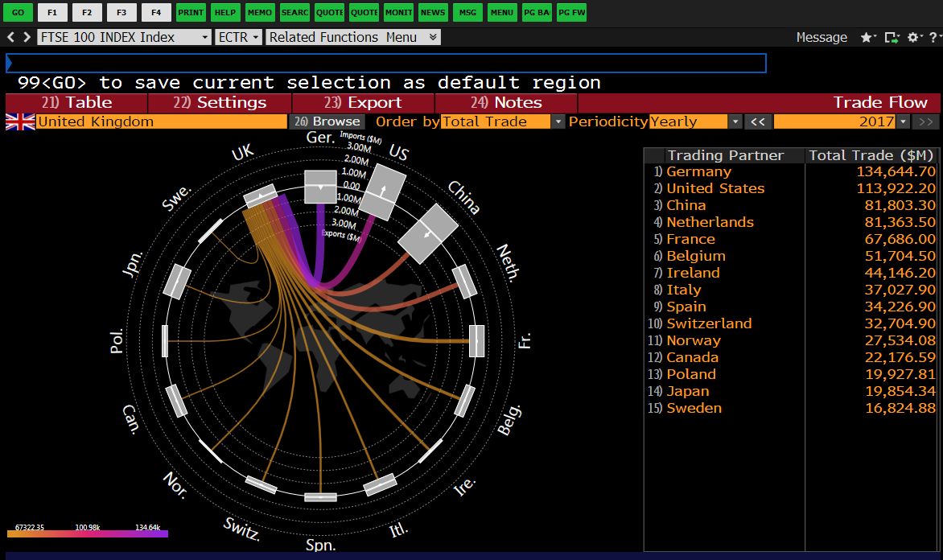
Task: Click the green PRINT toolbar icon
Action: [x=190, y=12]
